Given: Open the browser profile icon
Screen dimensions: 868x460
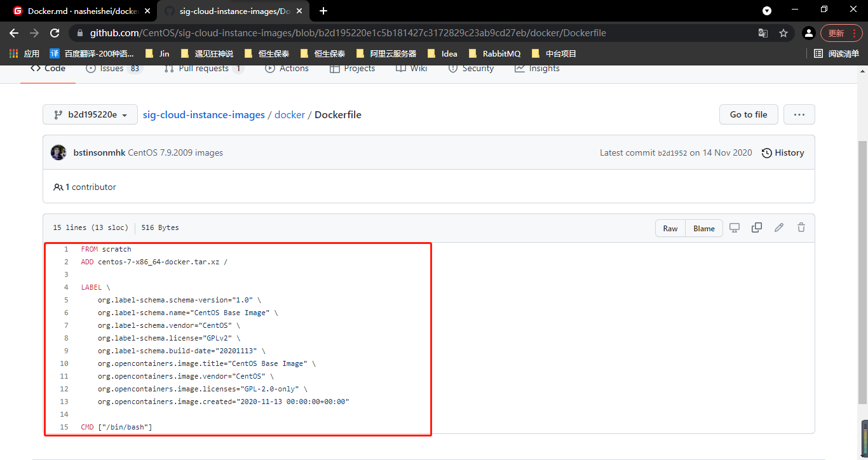Looking at the screenshot, I should coord(808,33).
